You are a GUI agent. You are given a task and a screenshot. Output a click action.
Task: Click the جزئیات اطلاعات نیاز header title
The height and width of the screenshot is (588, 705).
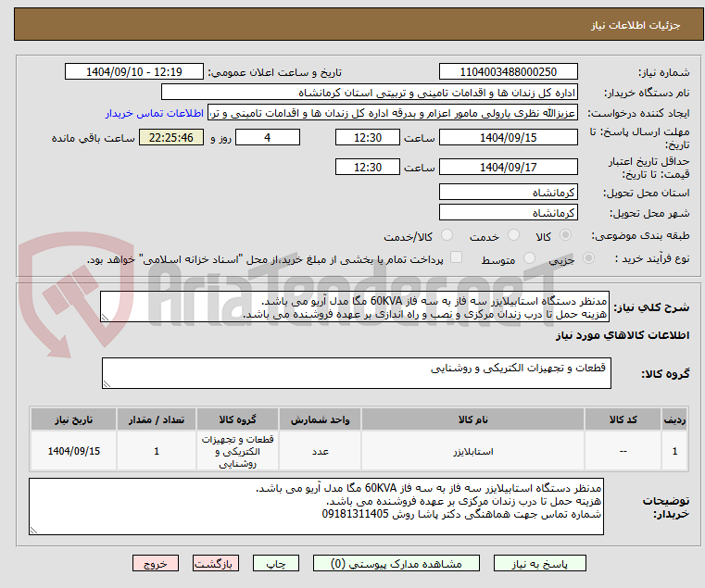[636, 25]
